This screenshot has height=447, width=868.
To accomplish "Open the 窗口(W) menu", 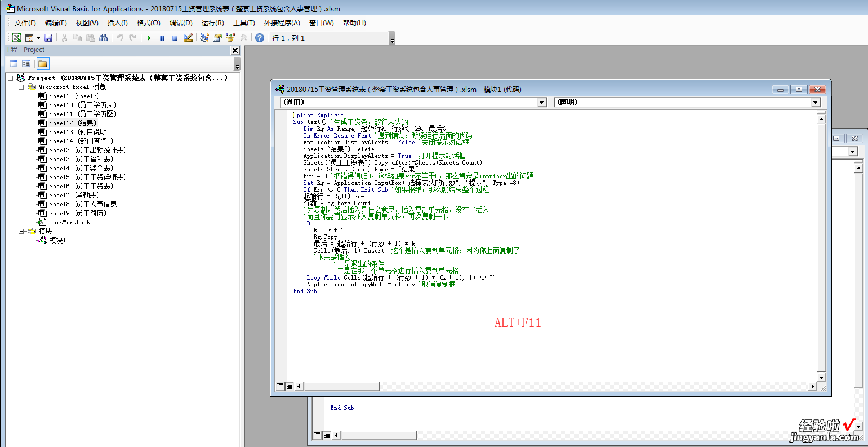I will click(x=321, y=23).
